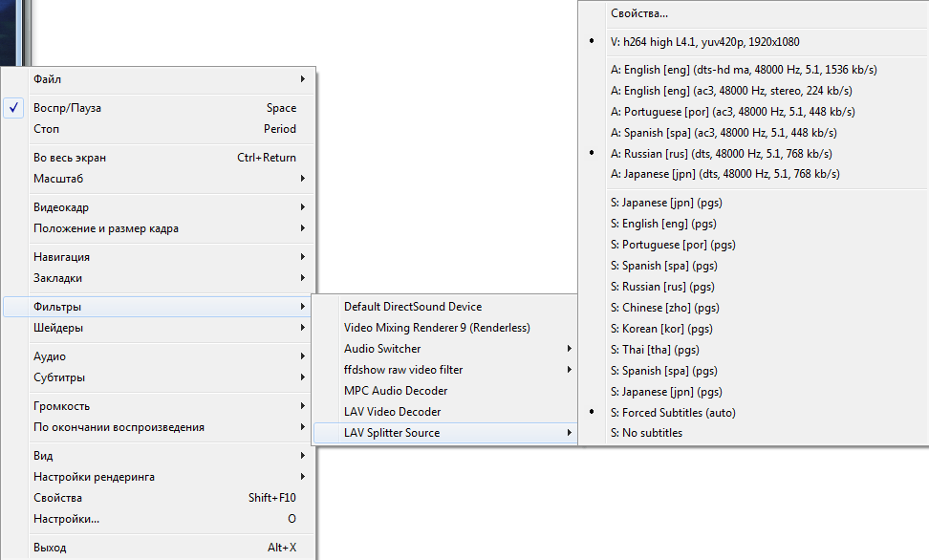This screenshot has height=560, width=929.
Task: Switch to Japanese dts audio track
Action: tap(725, 175)
